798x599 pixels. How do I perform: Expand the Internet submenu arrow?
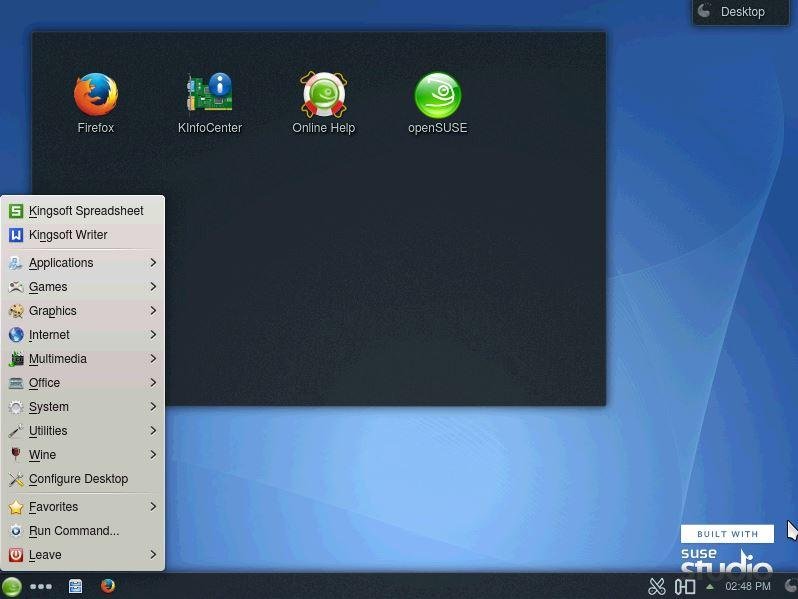(x=153, y=334)
